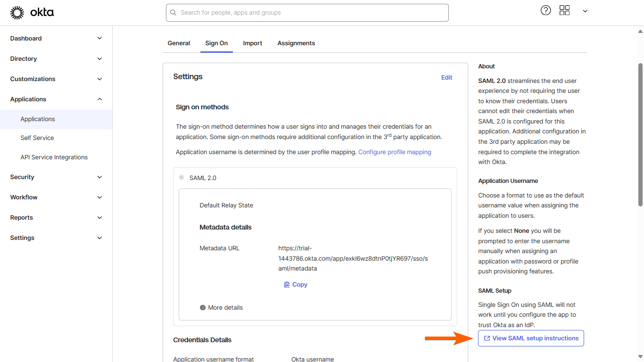Expand More details disclosure
The width and height of the screenshot is (644, 362).
click(221, 307)
